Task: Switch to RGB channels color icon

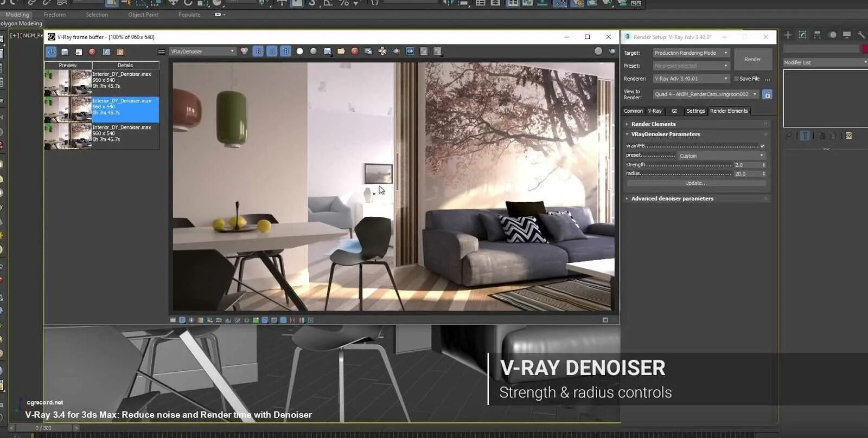Action: (x=245, y=51)
